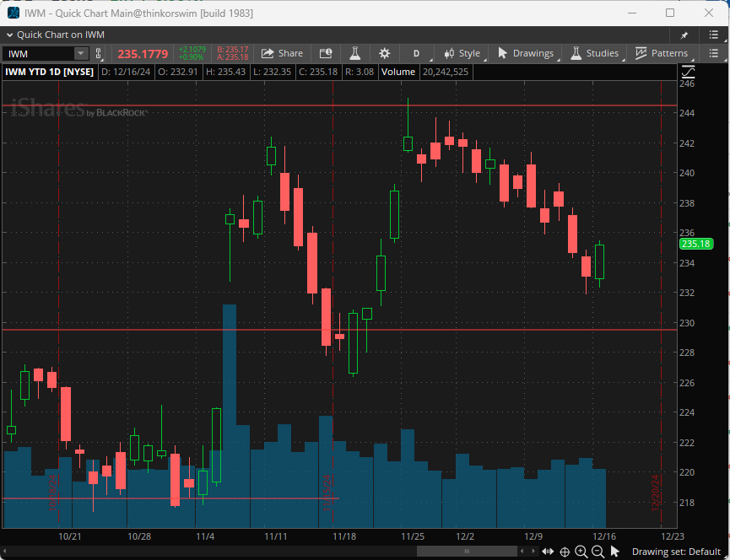Select the pointer drawing tool at bottom
Screen dimensions: 730x560
[x=615, y=552]
